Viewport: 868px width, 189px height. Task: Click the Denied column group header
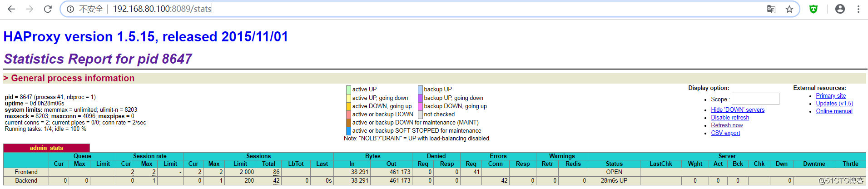(x=436, y=156)
